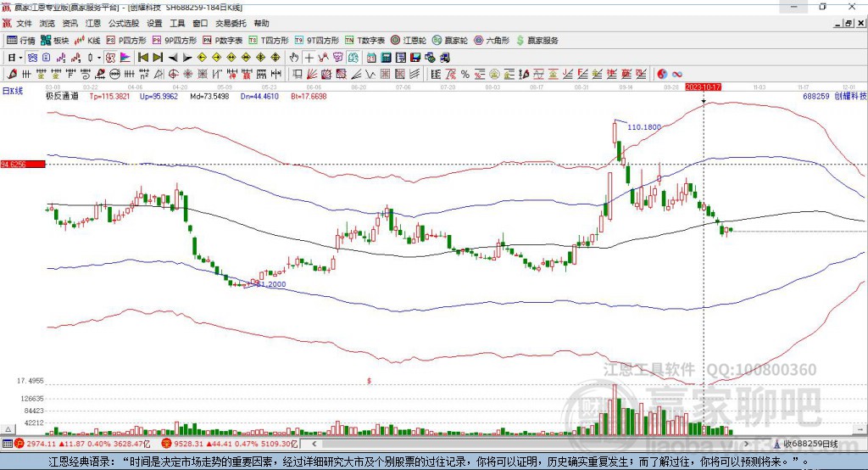
Task: Jump to the last bar icon
Action: coord(158,57)
